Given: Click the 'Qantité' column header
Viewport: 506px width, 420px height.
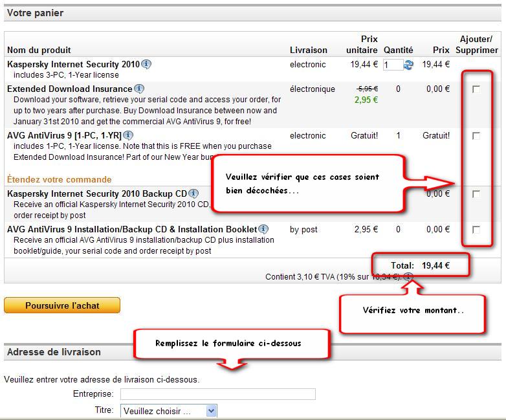Looking at the screenshot, I should click(398, 50).
